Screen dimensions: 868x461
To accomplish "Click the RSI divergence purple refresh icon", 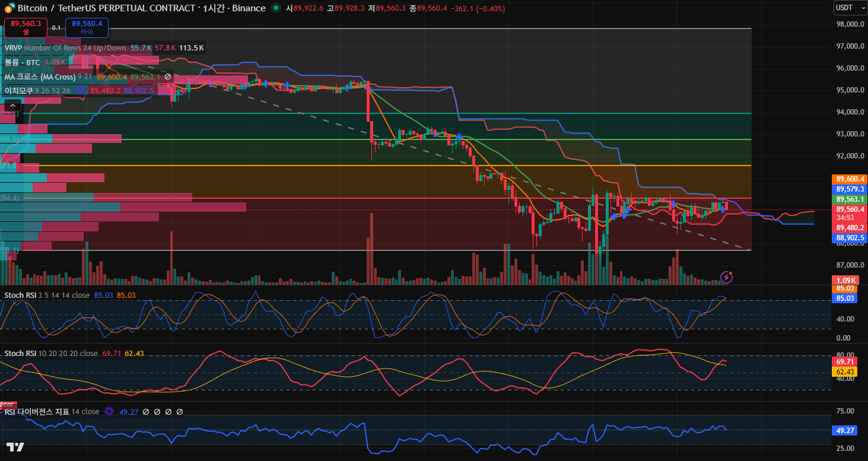I will click(109, 411).
